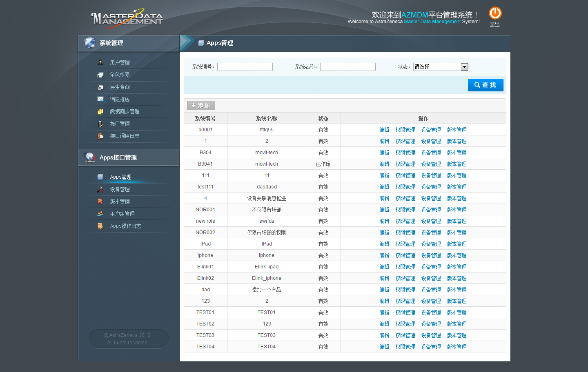The height and width of the screenshot is (372, 588).
Task: Click the 设备管理 tools icon
Action: pos(100,189)
